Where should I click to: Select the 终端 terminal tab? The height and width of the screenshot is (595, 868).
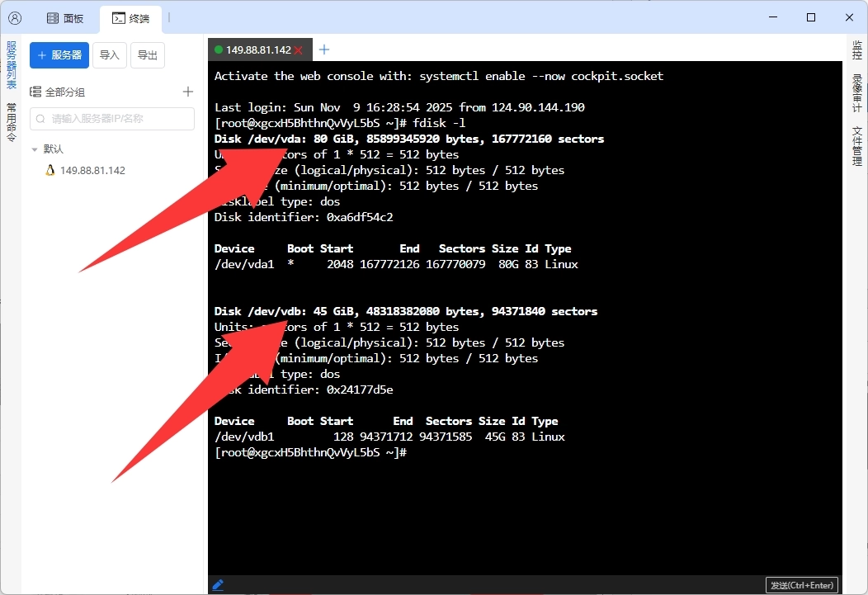pyautogui.click(x=130, y=17)
